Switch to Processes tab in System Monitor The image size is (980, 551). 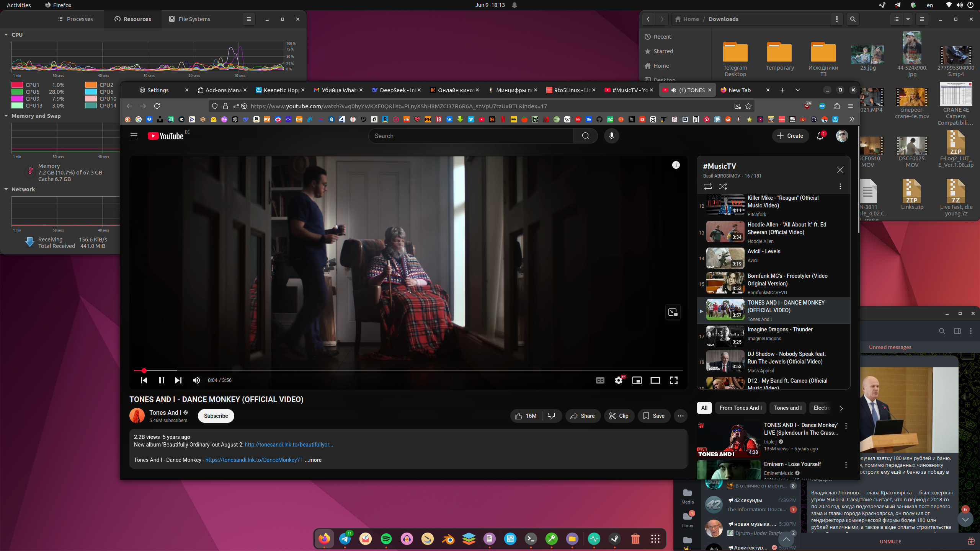75,19
